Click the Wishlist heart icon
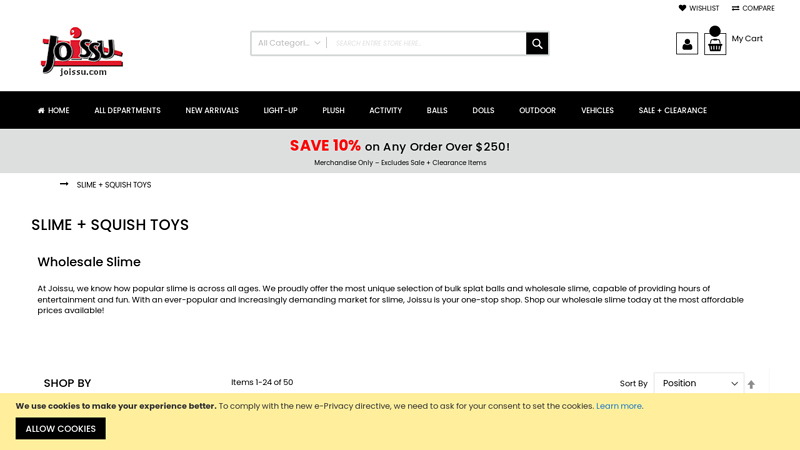 682,8
